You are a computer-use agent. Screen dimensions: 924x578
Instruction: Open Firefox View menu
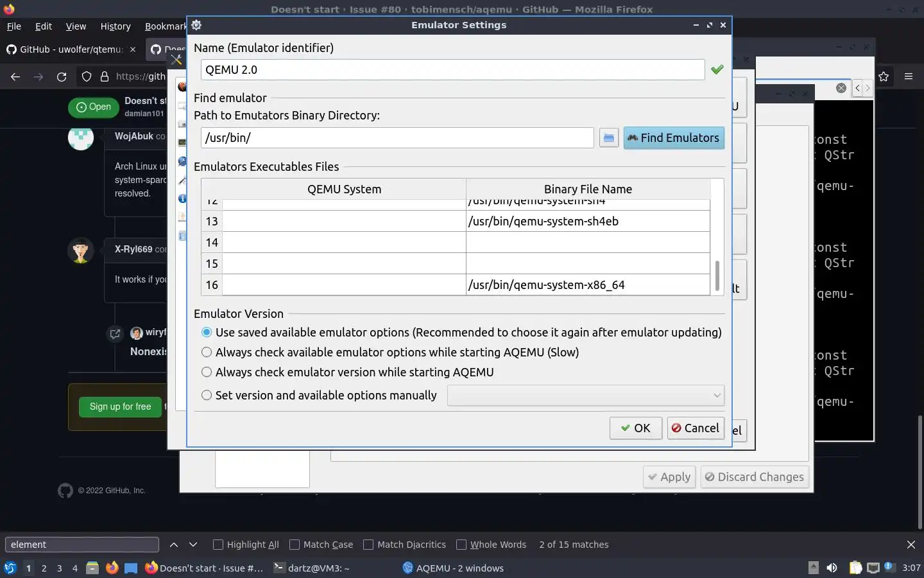(x=76, y=26)
